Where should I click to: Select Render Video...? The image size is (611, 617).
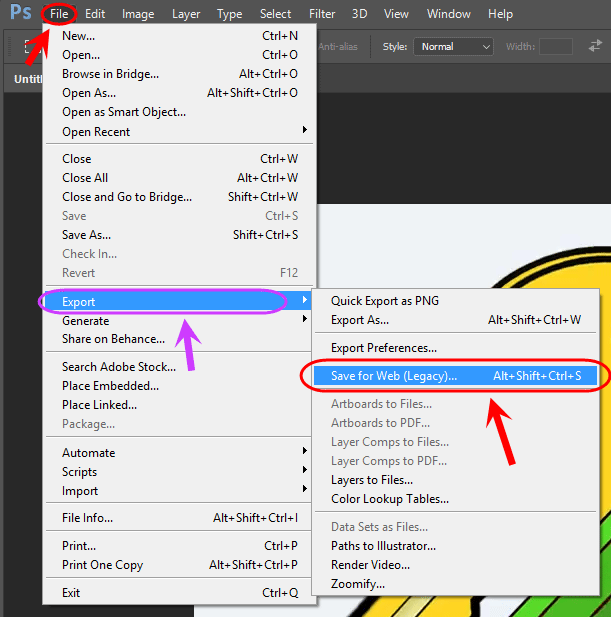(456, 565)
